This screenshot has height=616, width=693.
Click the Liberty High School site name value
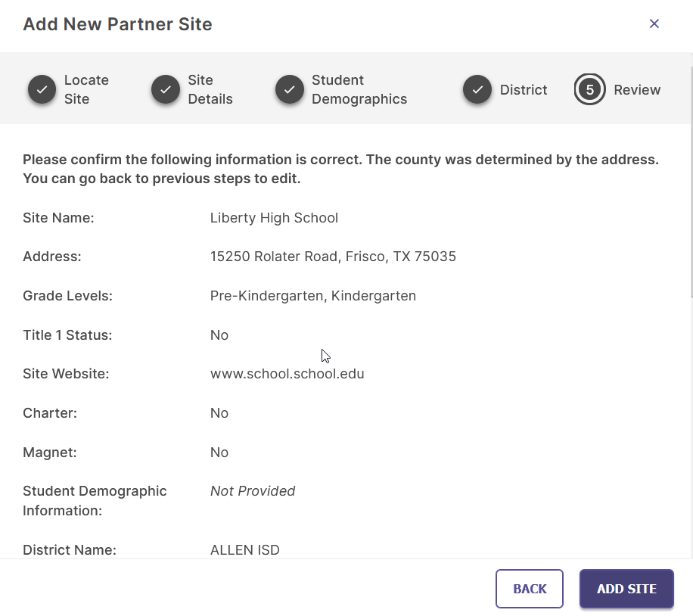[x=274, y=218]
